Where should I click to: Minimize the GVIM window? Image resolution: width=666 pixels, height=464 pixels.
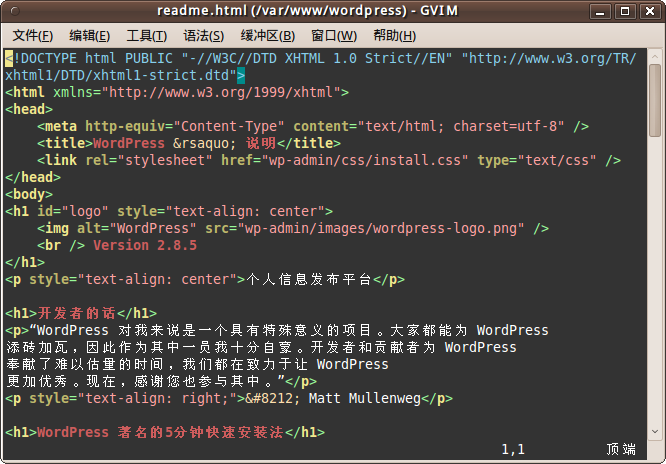coord(600,11)
